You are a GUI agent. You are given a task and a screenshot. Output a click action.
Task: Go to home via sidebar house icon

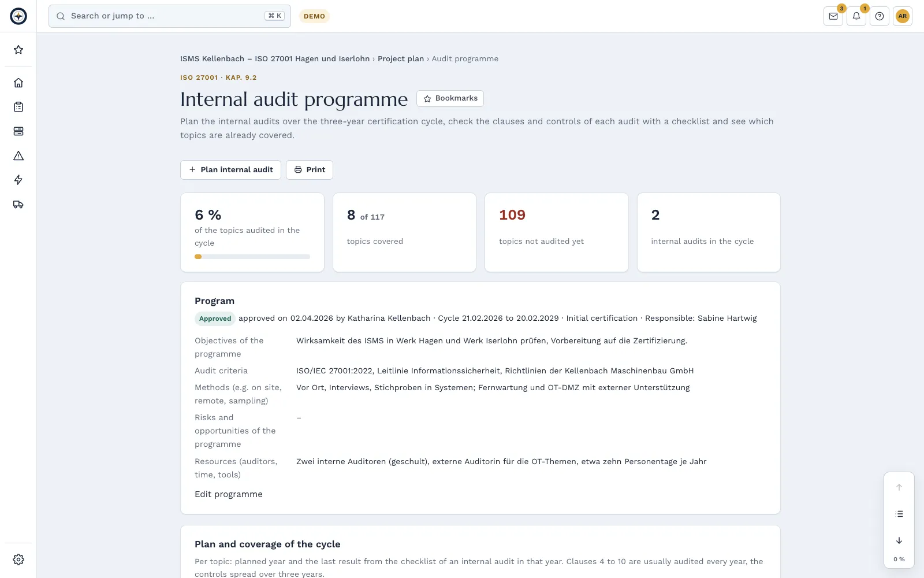pos(18,83)
